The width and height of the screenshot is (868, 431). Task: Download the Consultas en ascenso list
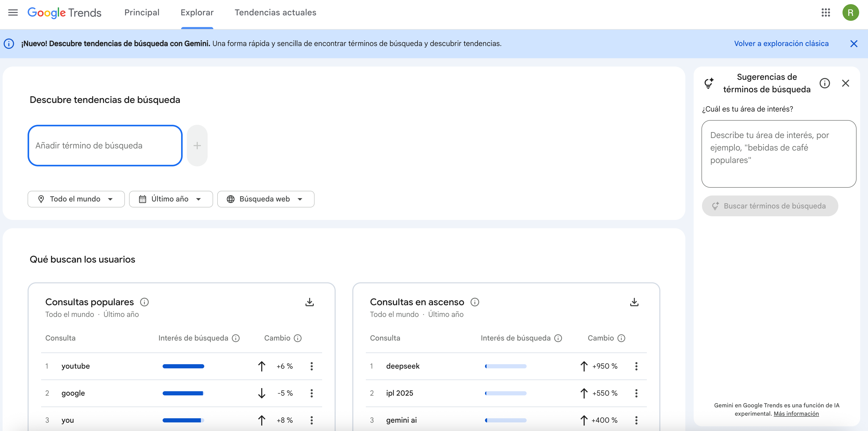coord(634,302)
